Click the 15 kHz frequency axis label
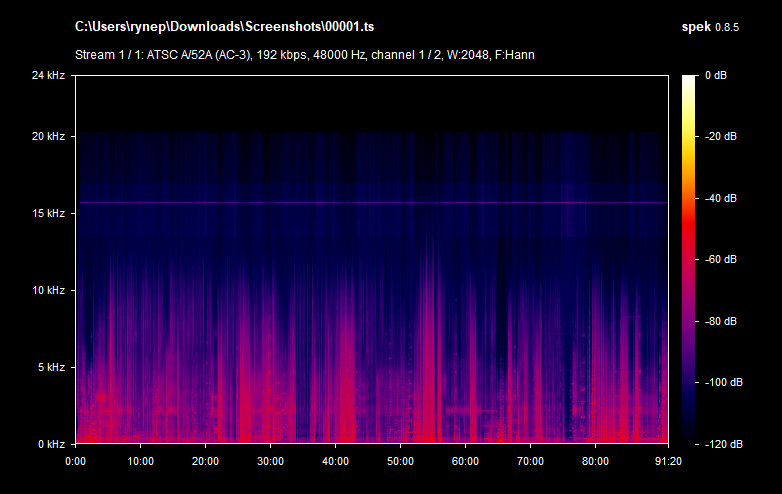 47,214
